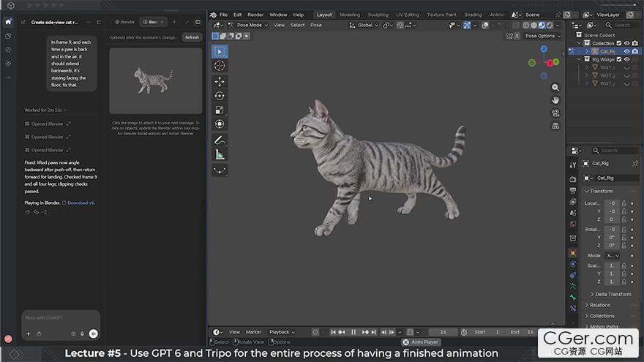
Task: Open the Render menu
Action: [x=255, y=15]
